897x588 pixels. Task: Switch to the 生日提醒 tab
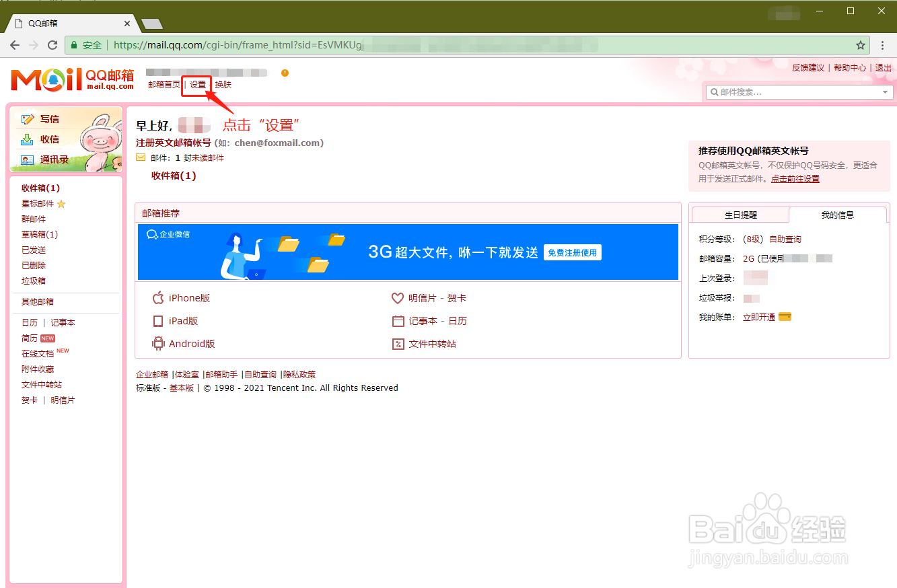[x=740, y=215]
